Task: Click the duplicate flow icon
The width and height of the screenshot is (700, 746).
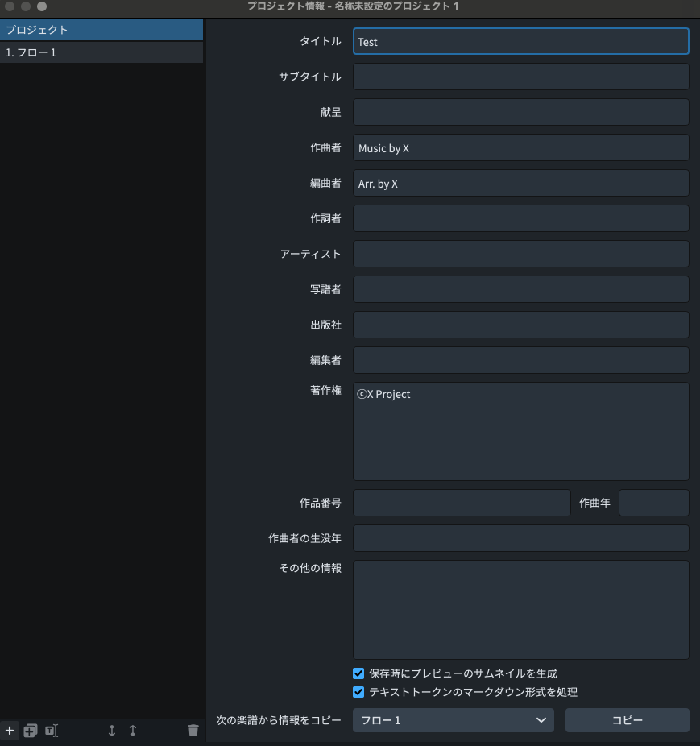Action: [30, 731]
